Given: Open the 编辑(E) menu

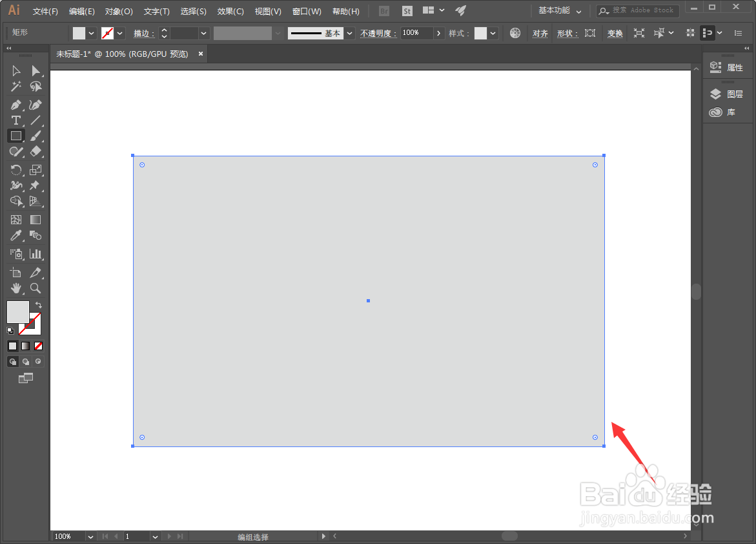Looking at the screenshot, I should pos(81,11).
